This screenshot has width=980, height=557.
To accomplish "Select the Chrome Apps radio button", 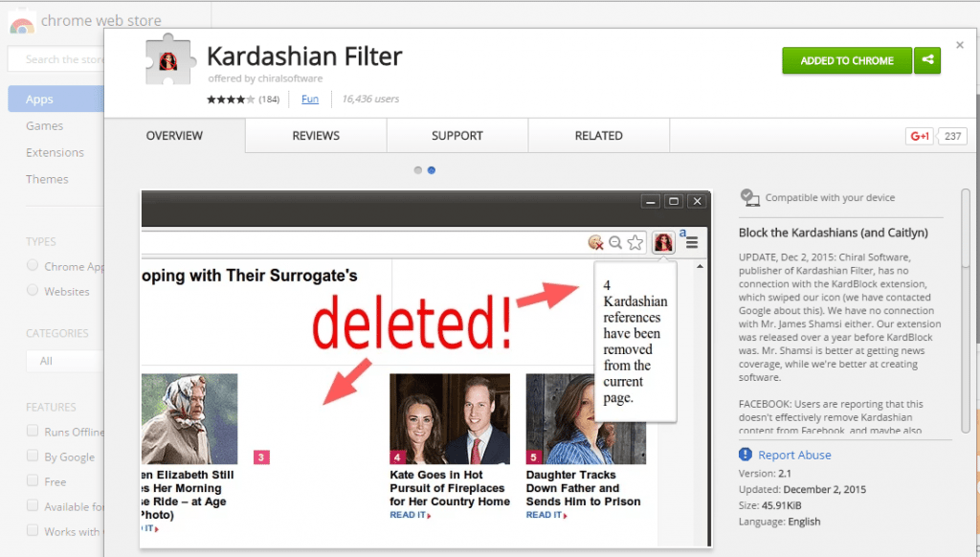I will (x=33, y=265).
